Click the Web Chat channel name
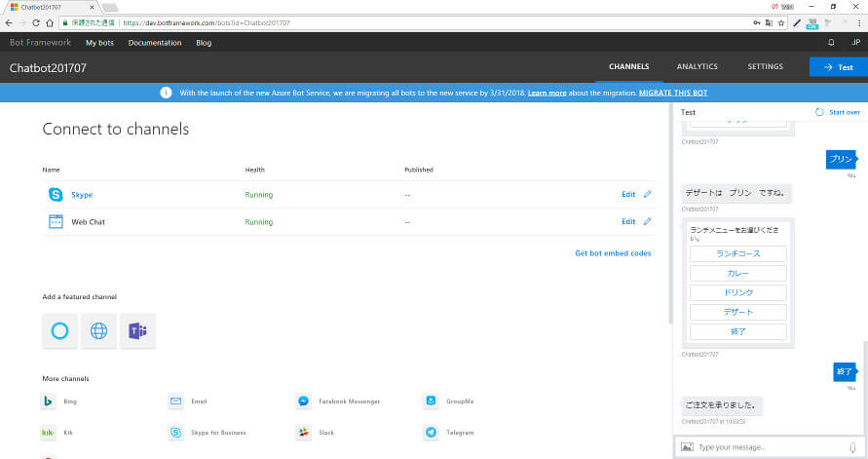 click(x=88, y=222)
